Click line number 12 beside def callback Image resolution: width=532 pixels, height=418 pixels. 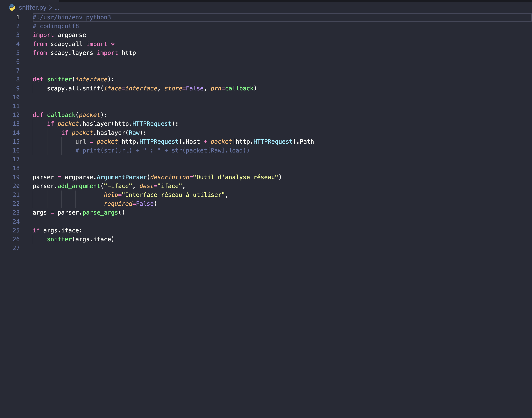(x=16, y=115)
